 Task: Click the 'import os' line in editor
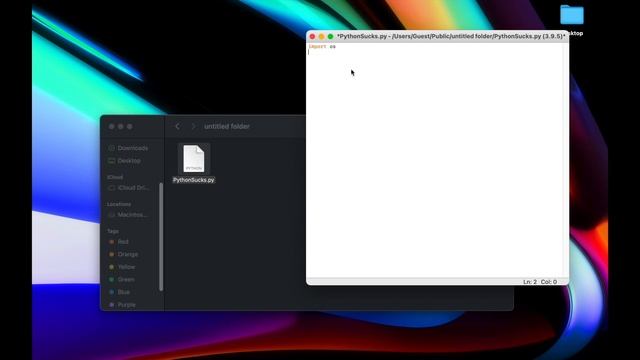(322, 47)
